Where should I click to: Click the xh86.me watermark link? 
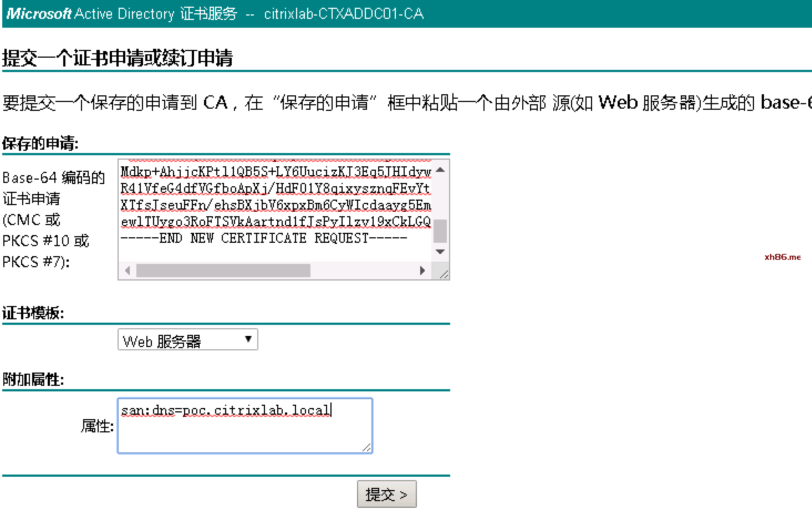782,257
